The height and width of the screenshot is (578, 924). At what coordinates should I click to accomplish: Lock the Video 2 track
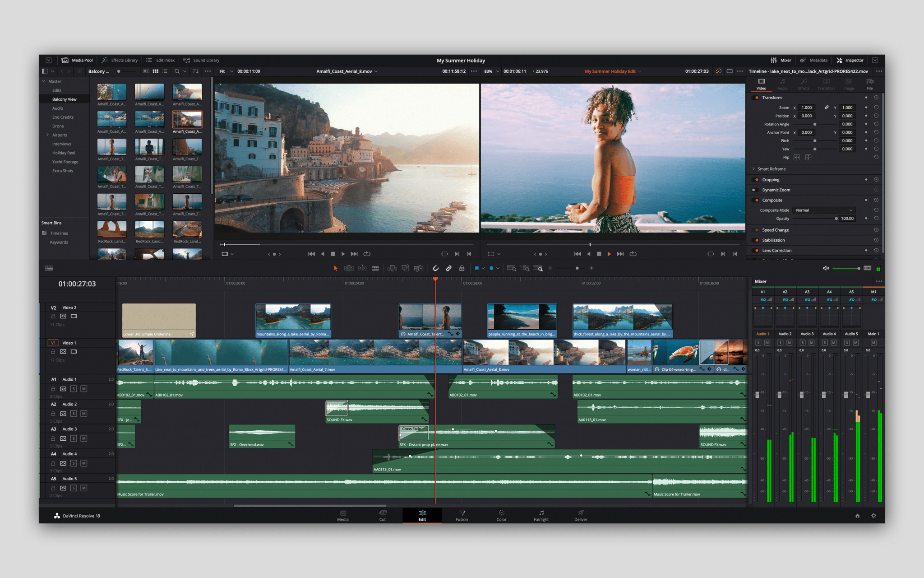[x=53, y=316]
